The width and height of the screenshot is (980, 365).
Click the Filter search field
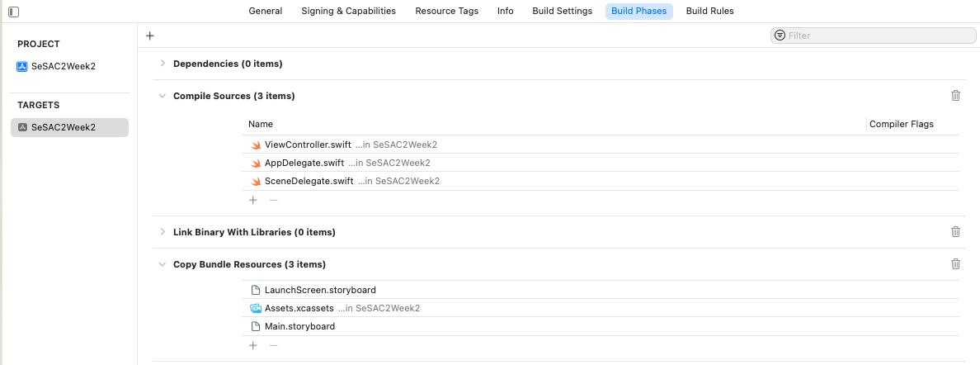pyautogui.click(x=874, y=36)
